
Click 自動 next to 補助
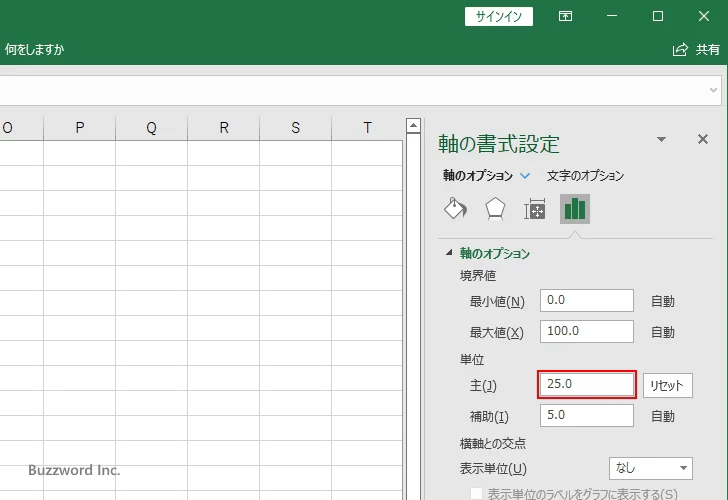pyautogui.click(x=663, y=416)
